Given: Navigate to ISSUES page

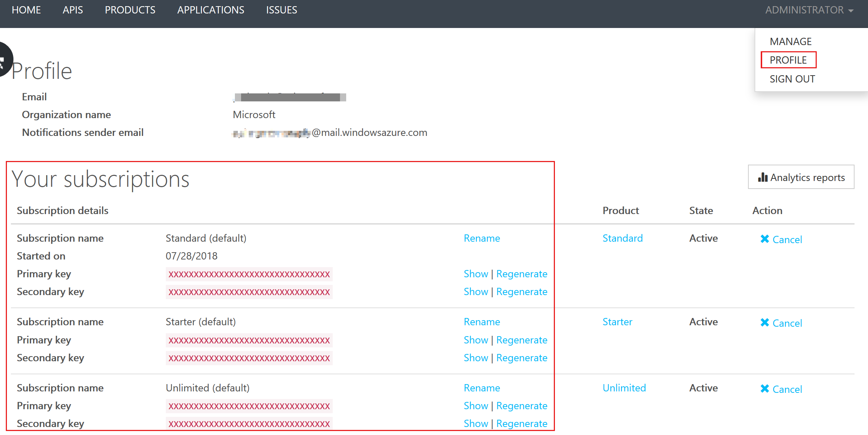Looking at the screenshot, I should coord(281,10).
